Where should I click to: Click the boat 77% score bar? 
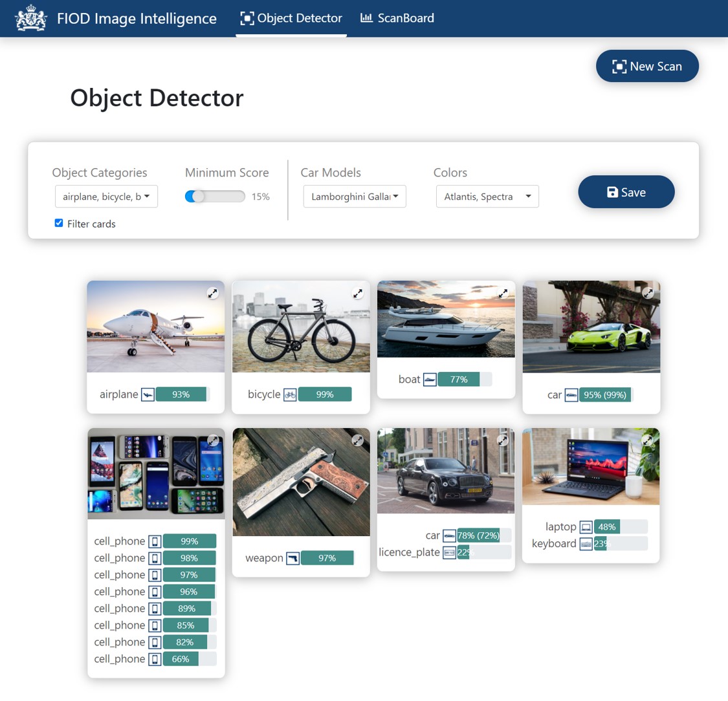click(465, 380)
